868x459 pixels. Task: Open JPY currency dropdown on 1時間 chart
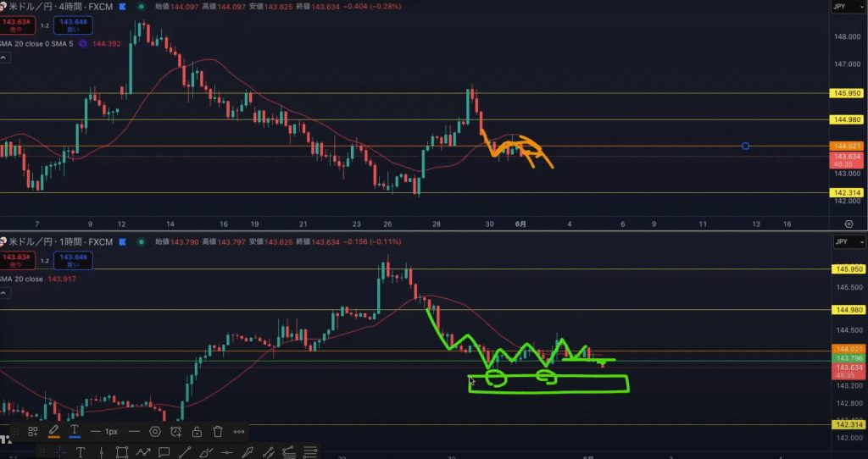[849, 242]
